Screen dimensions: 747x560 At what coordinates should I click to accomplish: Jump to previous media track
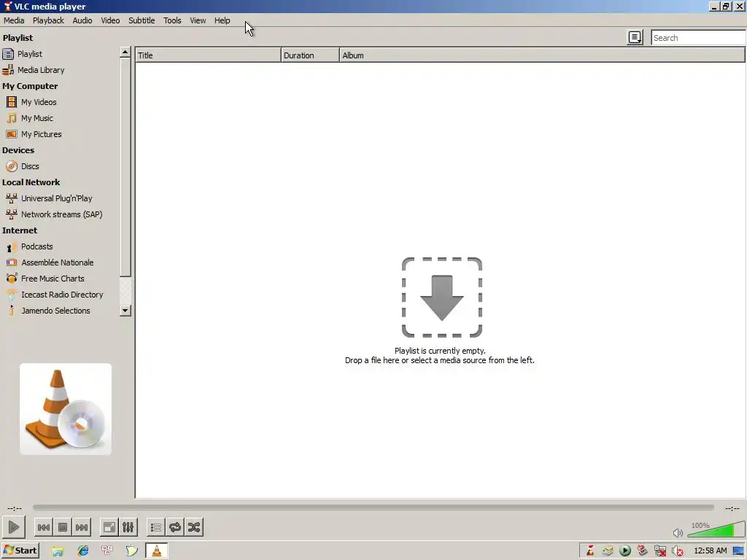point(43,527)
